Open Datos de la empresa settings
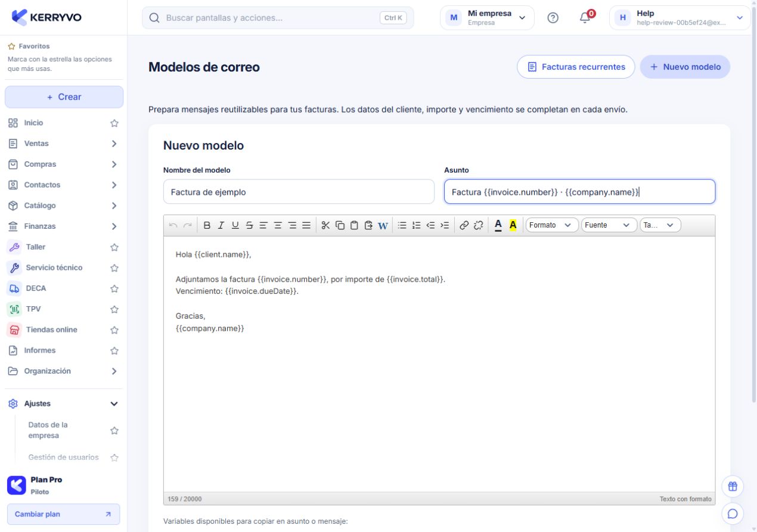This screenshot has height=532, width=757. point(48,430)
